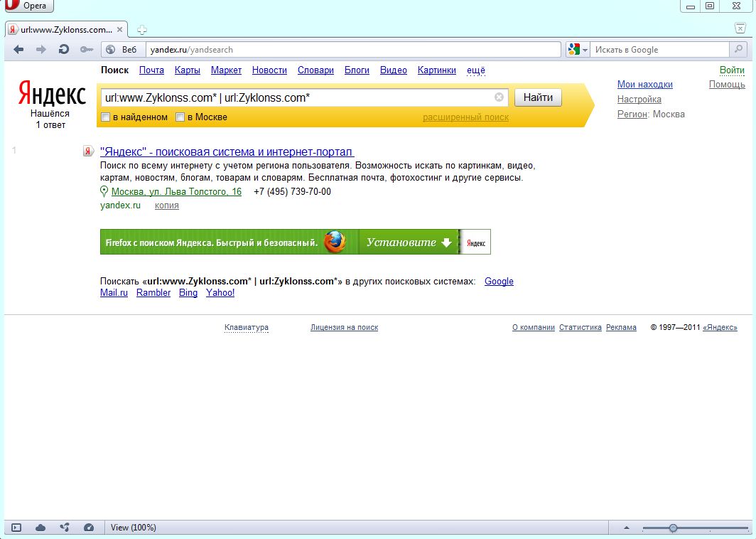Open the Реклама footer link
756x539 pixels.
[x=621, y=328]
